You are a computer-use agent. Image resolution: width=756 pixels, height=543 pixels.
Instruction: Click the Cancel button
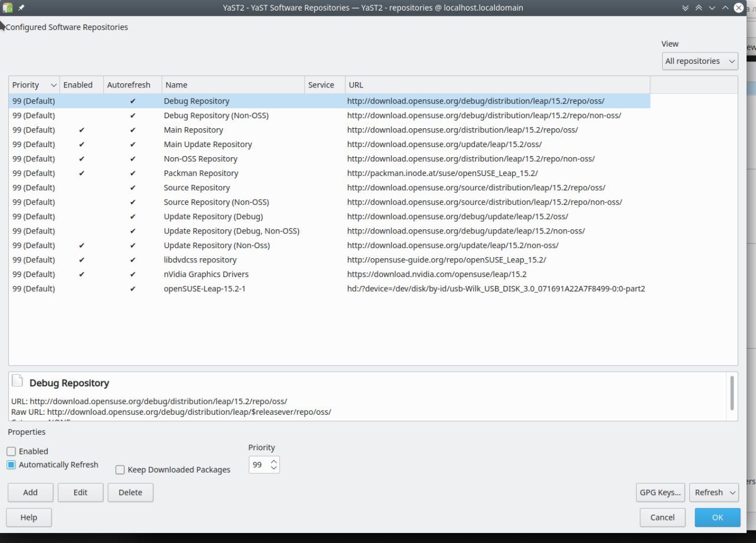pyautogui.click(x=662, y=517)
